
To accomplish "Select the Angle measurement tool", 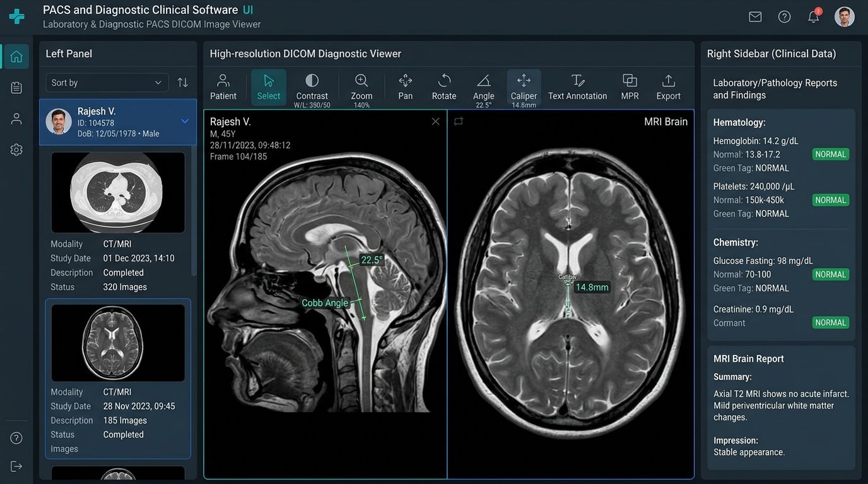I will (x=484, y=89).
